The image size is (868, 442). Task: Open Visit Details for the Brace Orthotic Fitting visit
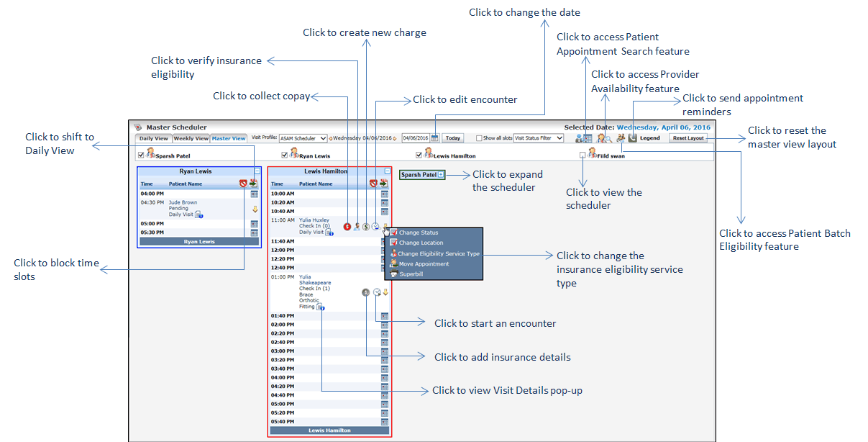tap(321, 307)
